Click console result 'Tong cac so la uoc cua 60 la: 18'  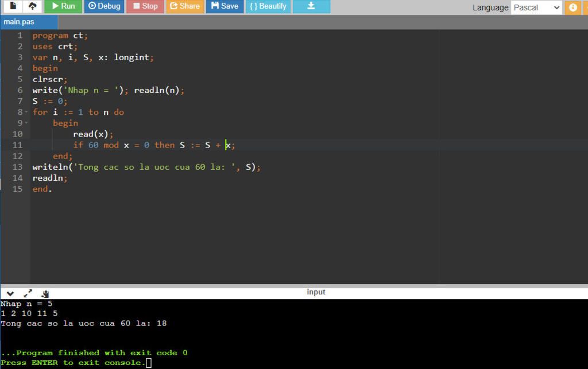(84, 323)
